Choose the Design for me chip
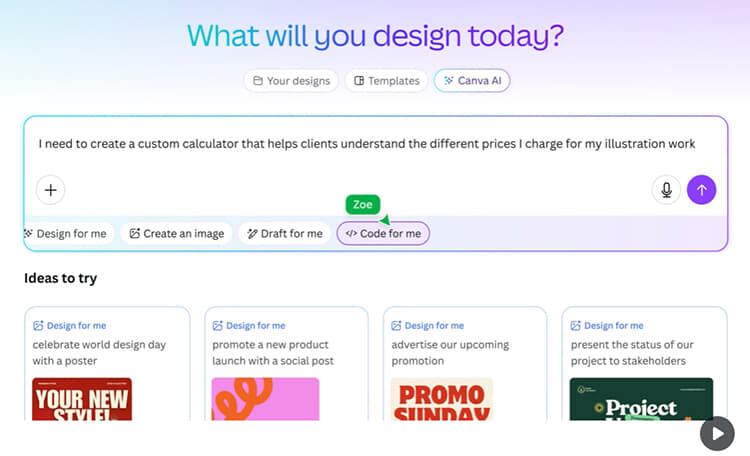The image size is (750, 456). click(65, 234)
